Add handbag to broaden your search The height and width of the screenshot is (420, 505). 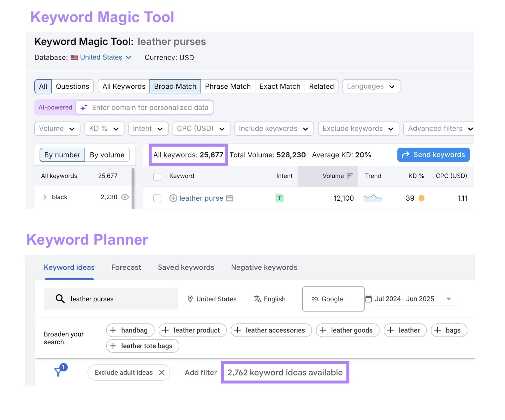(x=130, y=330)
